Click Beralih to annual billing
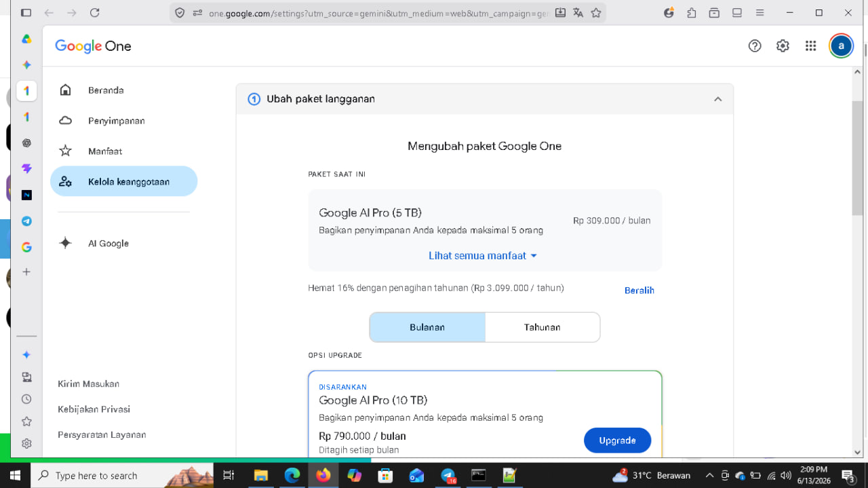868x488 pixels. [639, 290]
